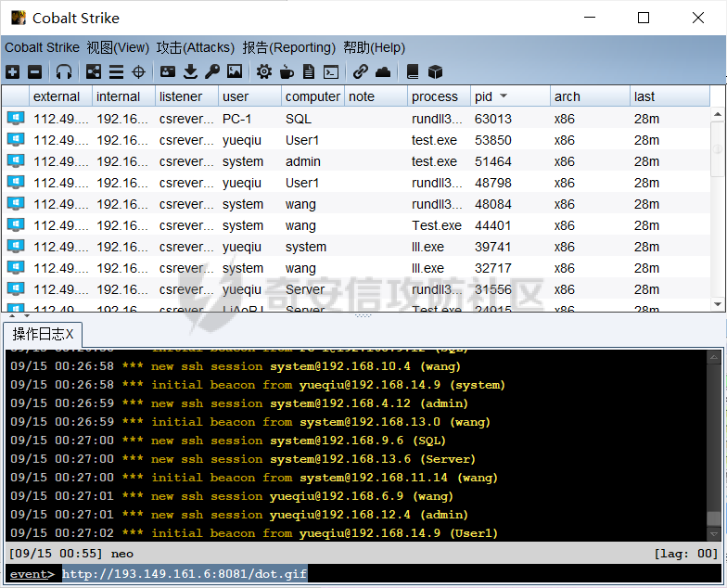Open screenshots via picture icon
The height and width of the screenshot is (588, 727).
tap(235, 71)
